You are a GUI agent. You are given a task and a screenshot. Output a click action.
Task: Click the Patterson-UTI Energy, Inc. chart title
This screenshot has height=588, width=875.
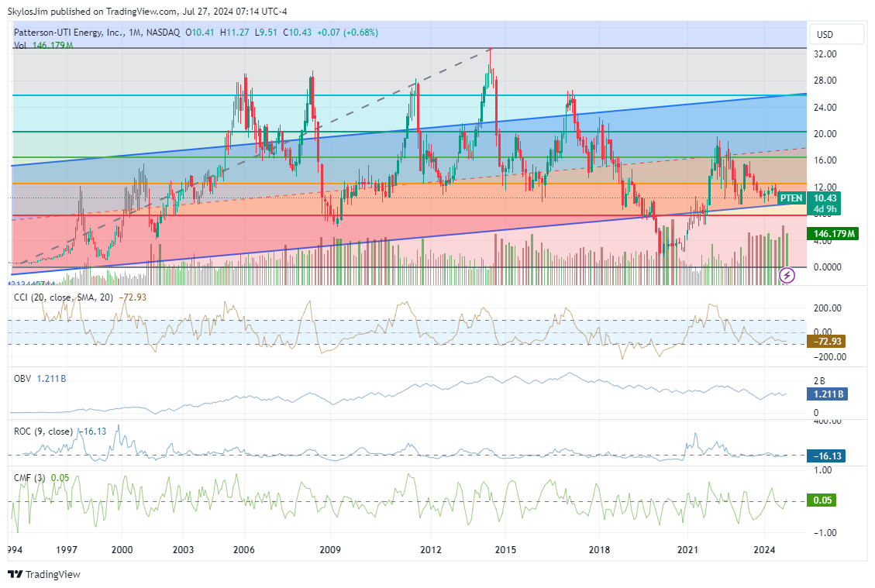[x=70, y=33]
